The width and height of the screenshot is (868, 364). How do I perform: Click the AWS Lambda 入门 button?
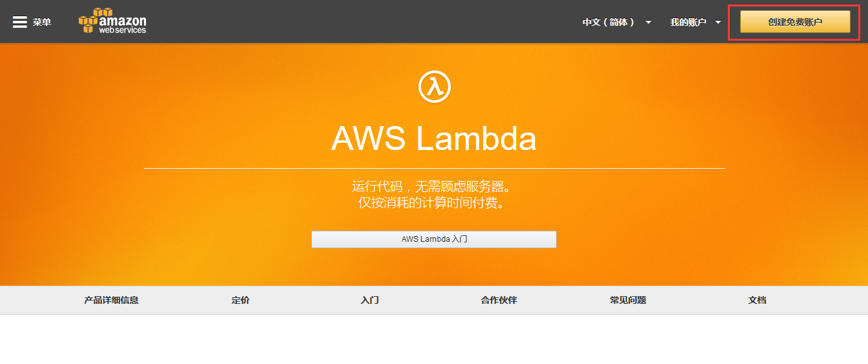[x=433, y=239]
